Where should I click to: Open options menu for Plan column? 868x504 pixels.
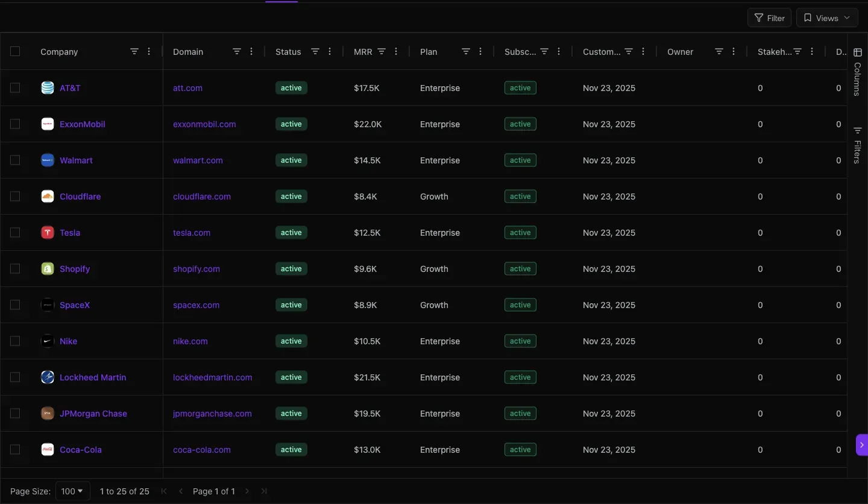pos(480,52)
